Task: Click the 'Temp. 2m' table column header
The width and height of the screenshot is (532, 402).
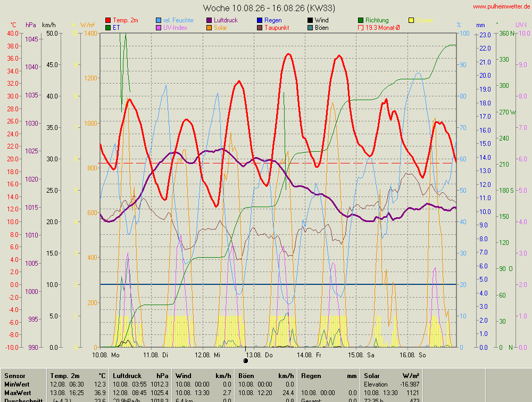Action: [65, 376]
